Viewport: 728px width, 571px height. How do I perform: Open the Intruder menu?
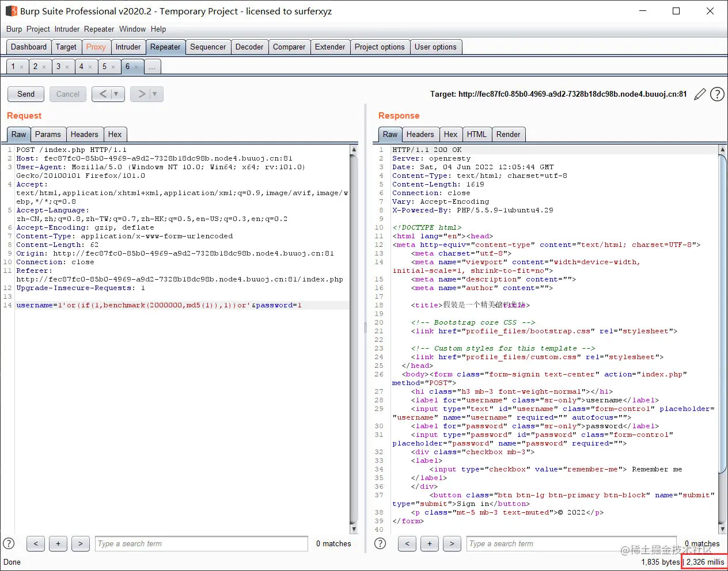coord(67,29)
